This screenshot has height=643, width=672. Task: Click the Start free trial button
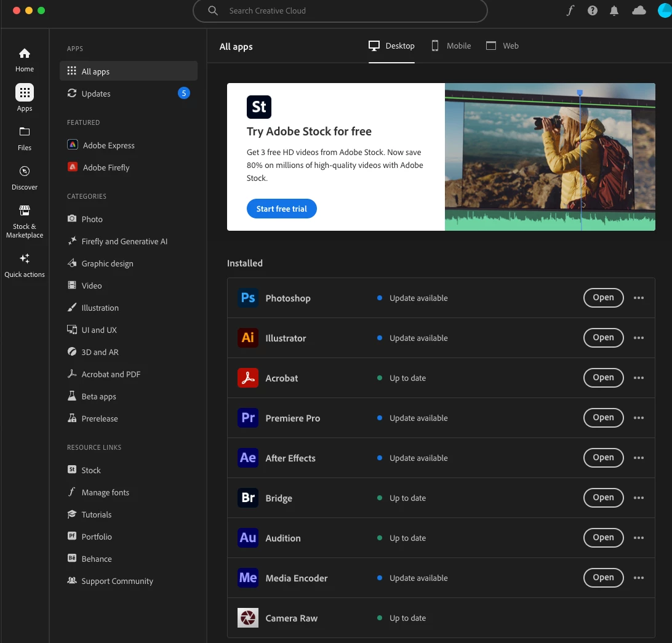tap(282, 209)
